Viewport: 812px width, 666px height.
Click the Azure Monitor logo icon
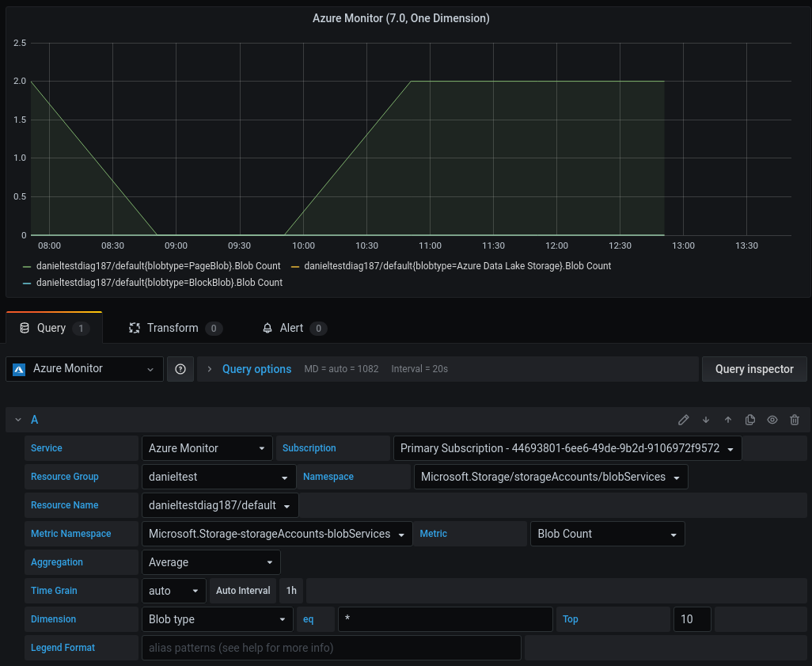pos(19,369)
